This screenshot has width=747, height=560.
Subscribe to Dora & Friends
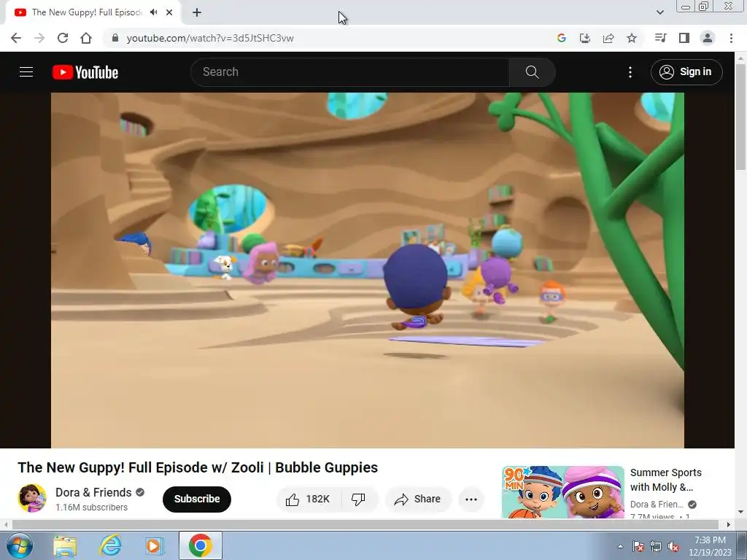(197, 499)
